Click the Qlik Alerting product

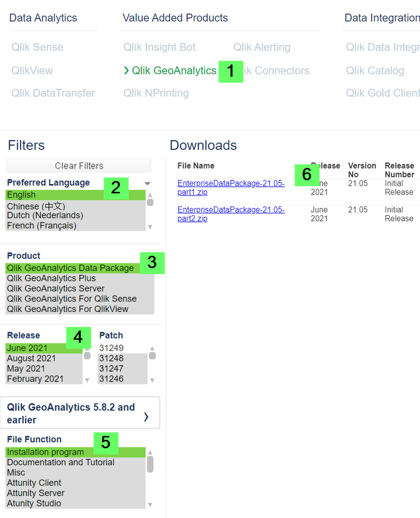click(x=261, y=47)
